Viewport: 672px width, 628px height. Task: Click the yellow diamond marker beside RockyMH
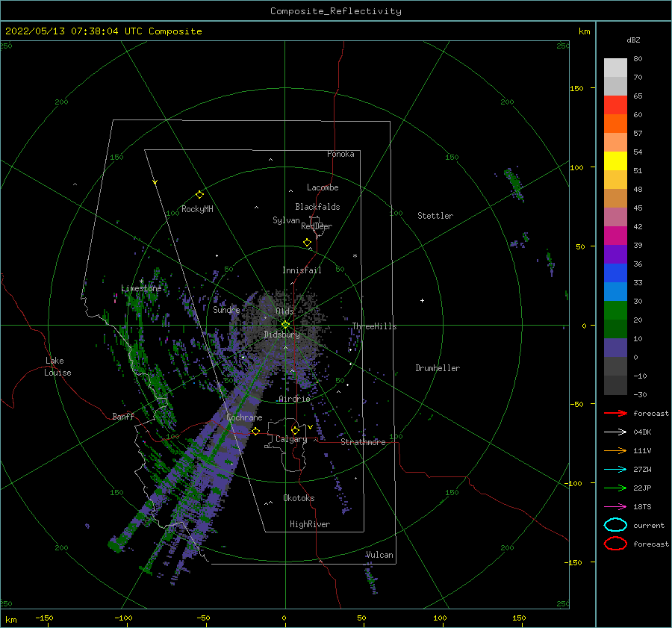[x=199, y=195]
